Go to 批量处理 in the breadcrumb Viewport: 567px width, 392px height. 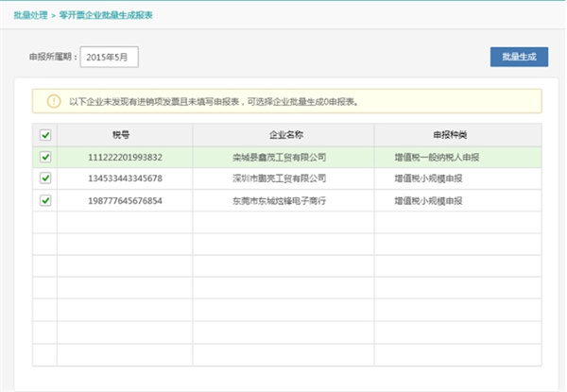point(30,16)
